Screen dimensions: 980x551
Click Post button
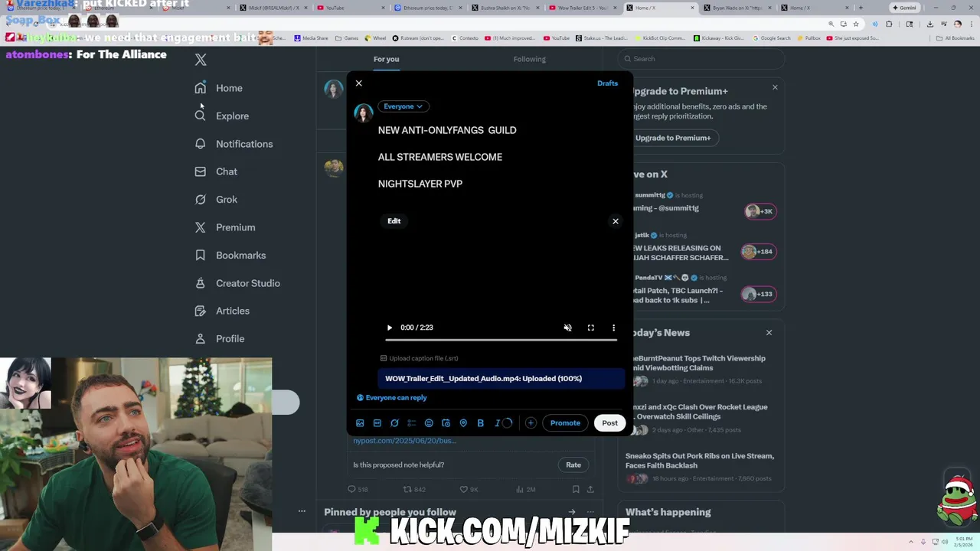tap(609, 423)
